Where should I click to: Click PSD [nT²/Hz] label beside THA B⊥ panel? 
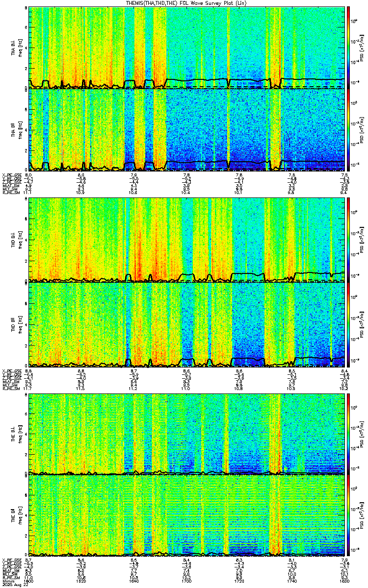tap(362, 48)
